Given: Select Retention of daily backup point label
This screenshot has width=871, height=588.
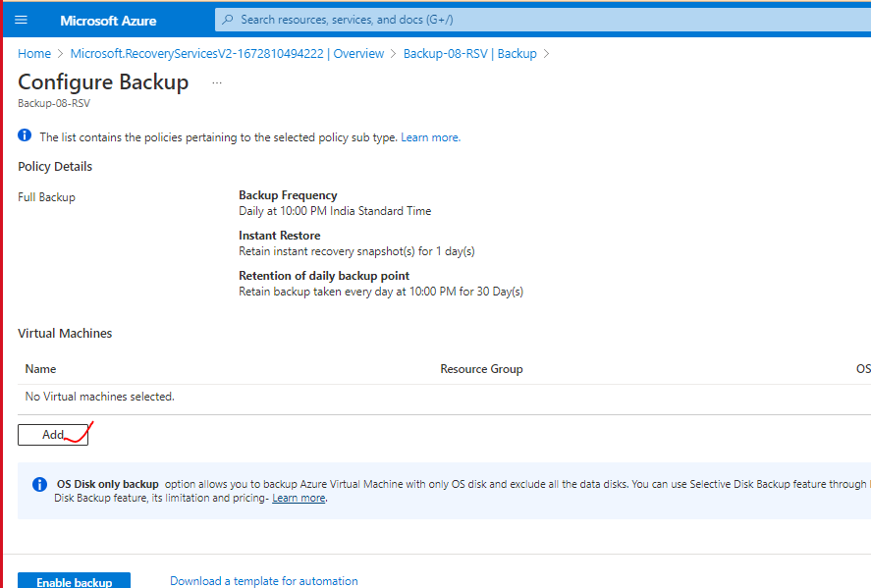Looking at the screenshot, I should point(324,276).
